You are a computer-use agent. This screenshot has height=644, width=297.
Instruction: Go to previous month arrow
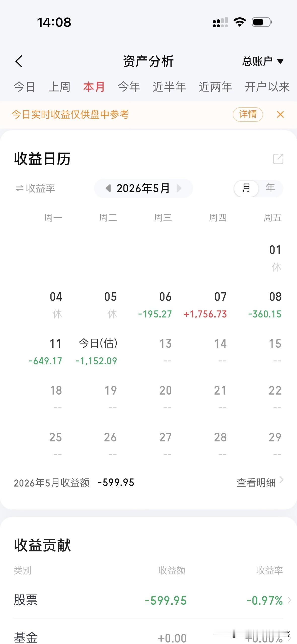(x=108, y=188)
